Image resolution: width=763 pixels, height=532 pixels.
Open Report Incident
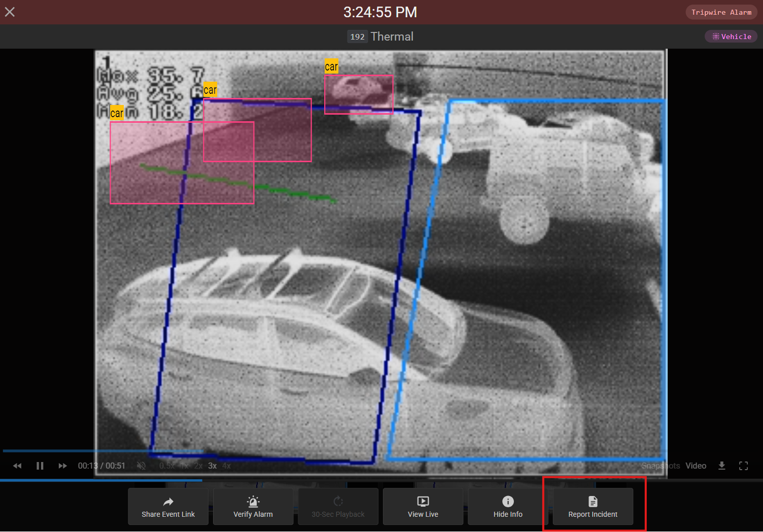pyautogui.click(x=593, y=507)
